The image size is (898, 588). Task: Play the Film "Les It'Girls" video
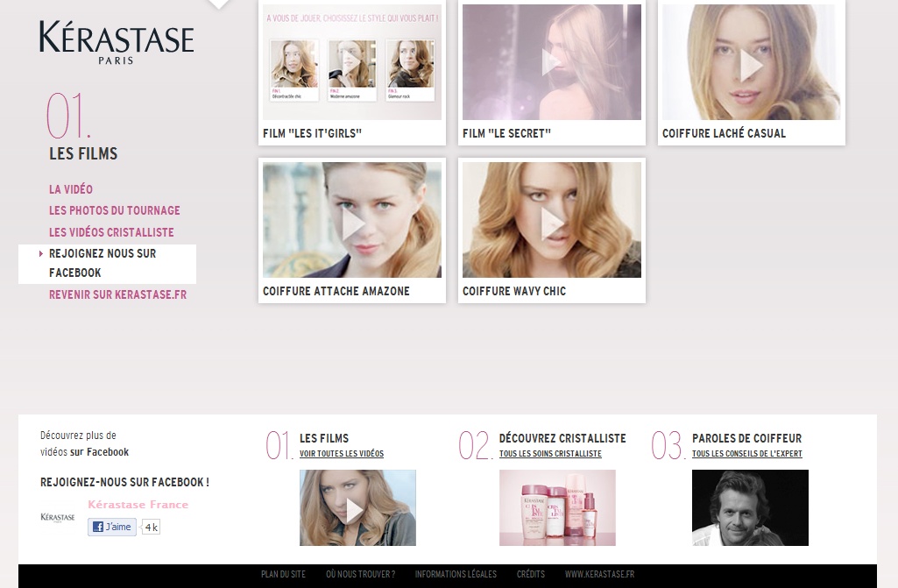[x=351, y=62]
